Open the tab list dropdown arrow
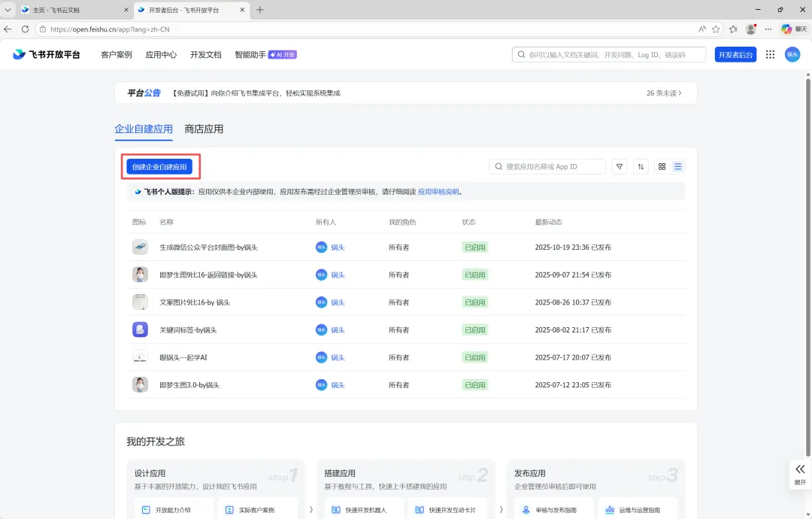This screenshot has height=519, width=812. pyautogui.click(x=8, y=10)
